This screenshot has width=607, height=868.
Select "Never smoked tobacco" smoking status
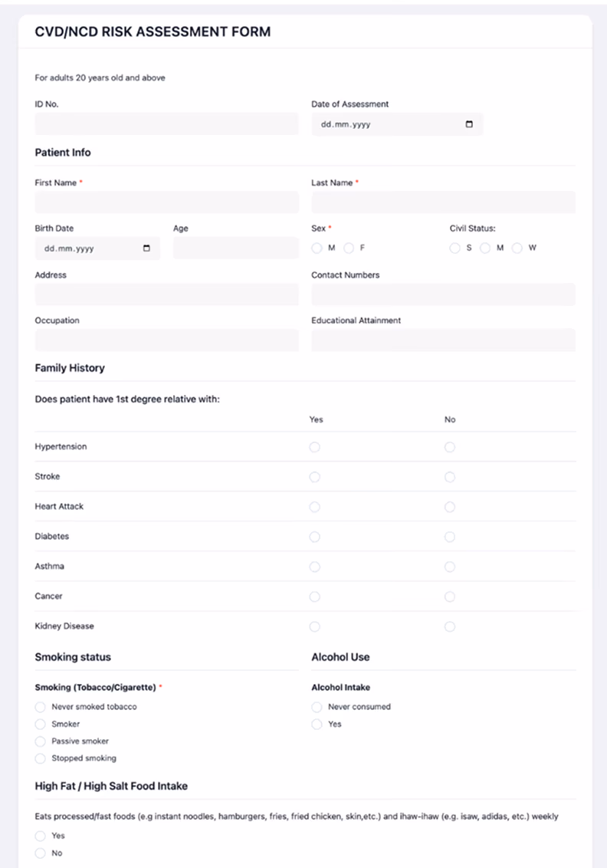point(40,706)
